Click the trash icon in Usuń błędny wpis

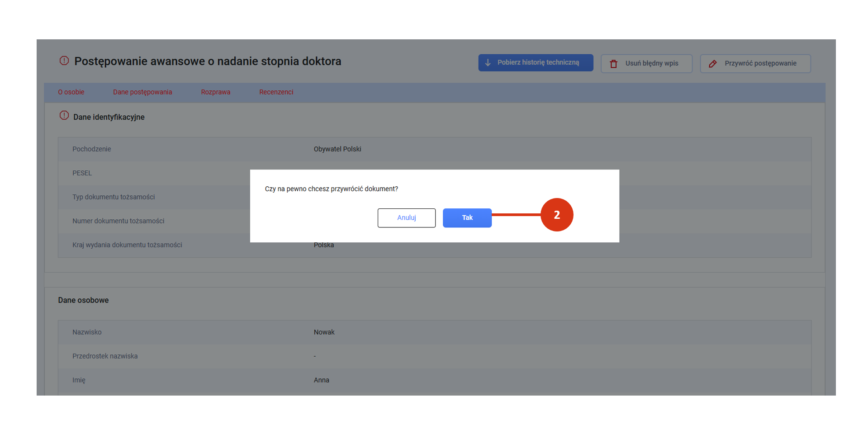613,64
